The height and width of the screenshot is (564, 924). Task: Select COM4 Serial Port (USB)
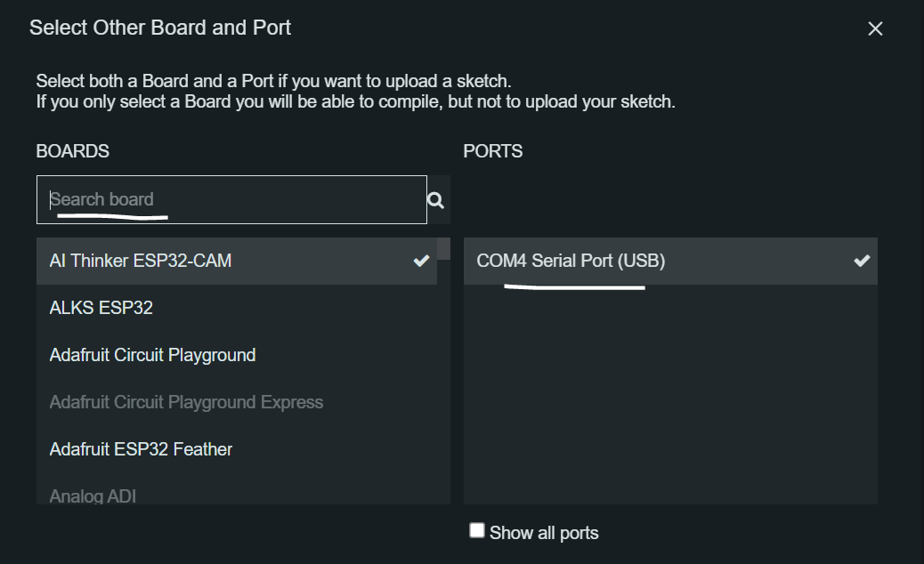coord(571,261)
